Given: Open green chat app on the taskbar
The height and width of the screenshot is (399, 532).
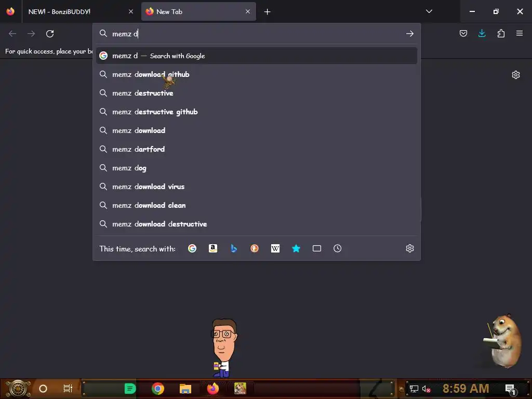Looking at the screenshot, I should (x=130, y=389).
